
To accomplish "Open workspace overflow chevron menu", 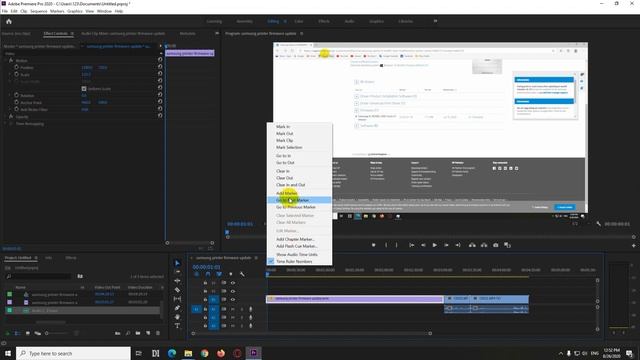I will 435,21.
